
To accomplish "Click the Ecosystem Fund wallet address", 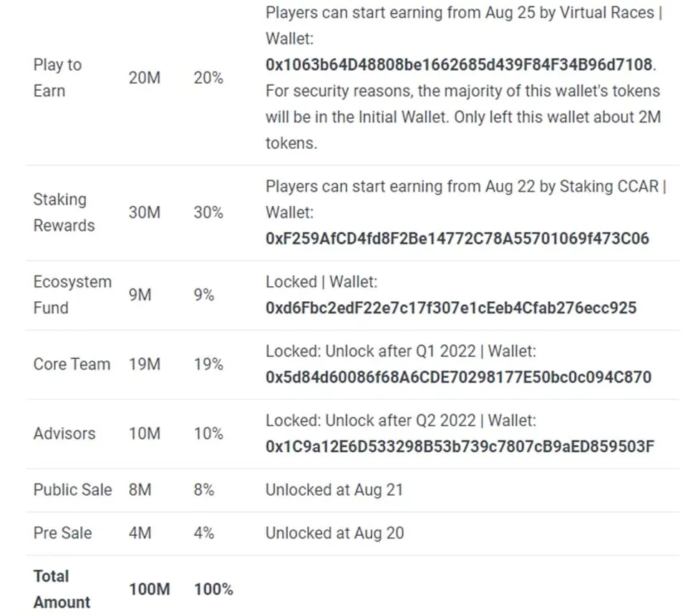I will [451, 308].
